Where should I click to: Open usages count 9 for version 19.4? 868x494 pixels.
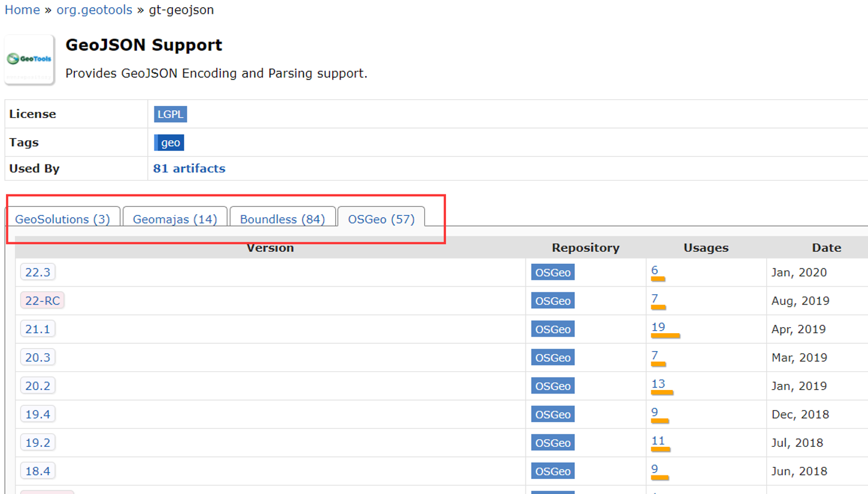point(655,412)
